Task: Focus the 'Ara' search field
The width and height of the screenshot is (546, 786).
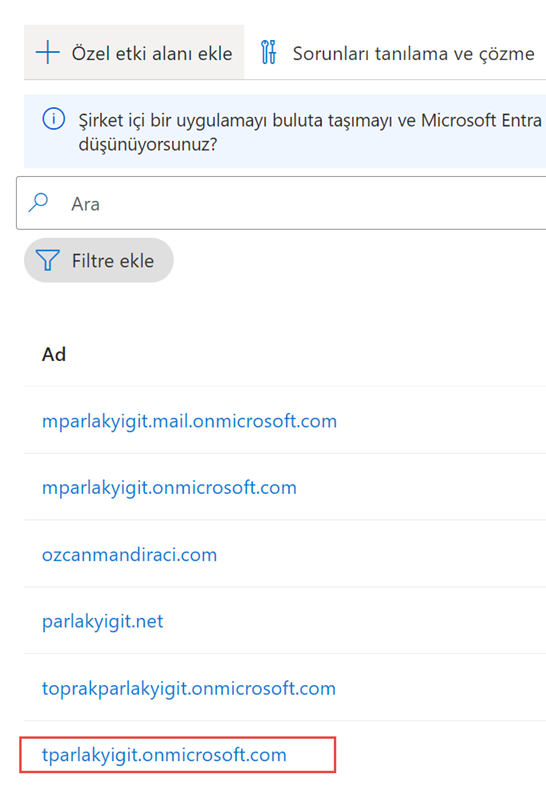Action: point(281,203)
